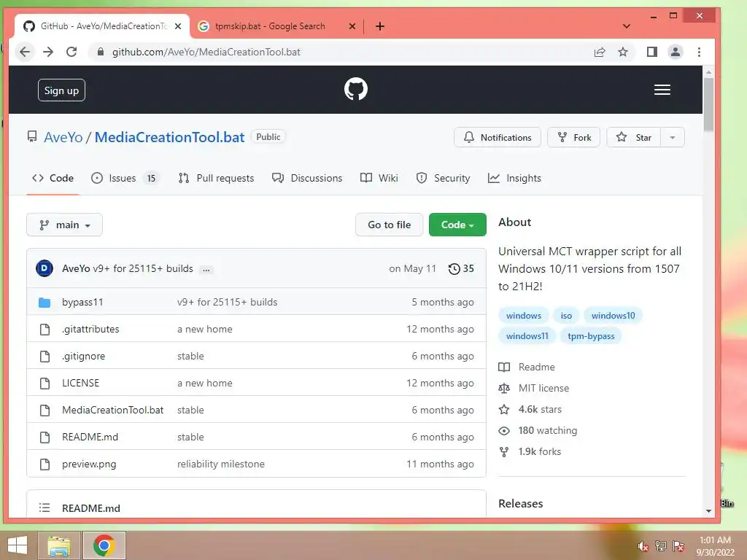
Task: Click the bypass11 folder icon
Action: tap(44, 302)
